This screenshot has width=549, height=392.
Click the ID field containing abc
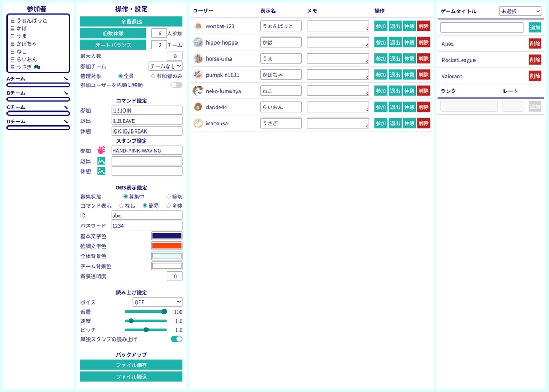(x=147, y=216)
